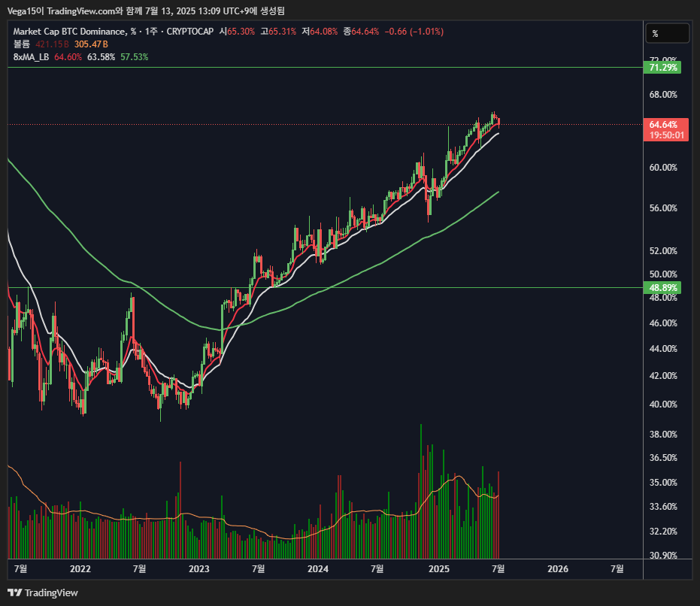Click the % scale mode box
The height and width of the screenshot is (606, 700).
coord(668,34)
